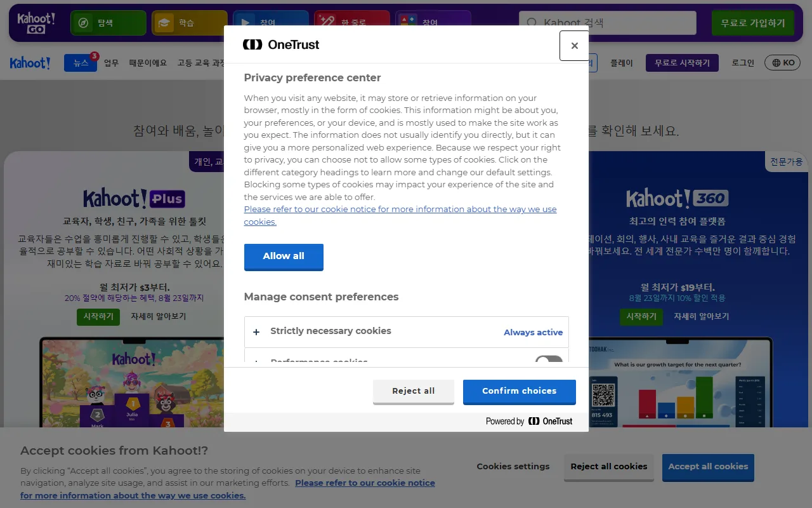
Task: Open the 탐색 compass tile
Action: (108, 23)
